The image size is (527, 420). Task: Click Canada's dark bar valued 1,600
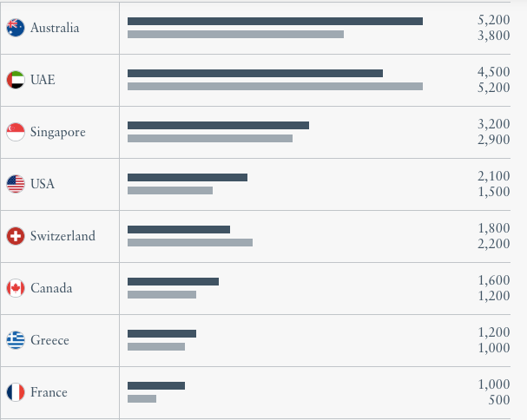pos(173,281)
